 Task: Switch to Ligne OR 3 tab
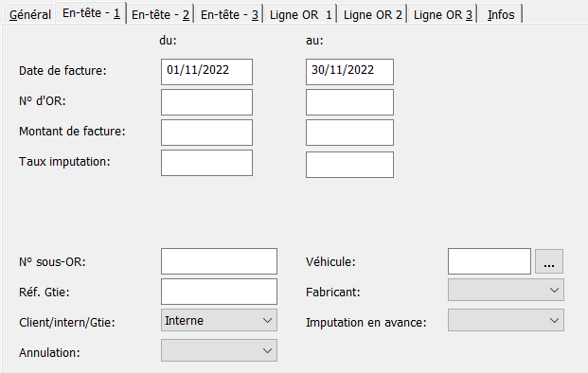[442, 14]
